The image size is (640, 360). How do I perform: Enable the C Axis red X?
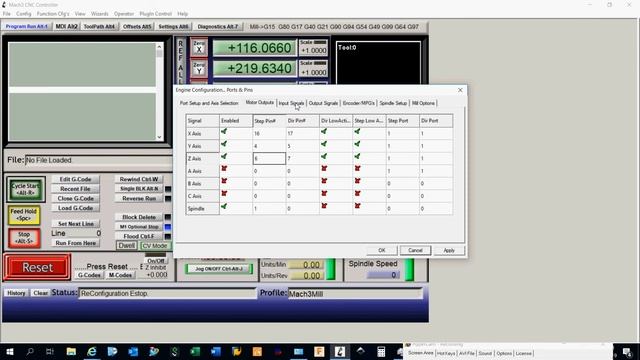pyautogui.click(x=224, y=193)
